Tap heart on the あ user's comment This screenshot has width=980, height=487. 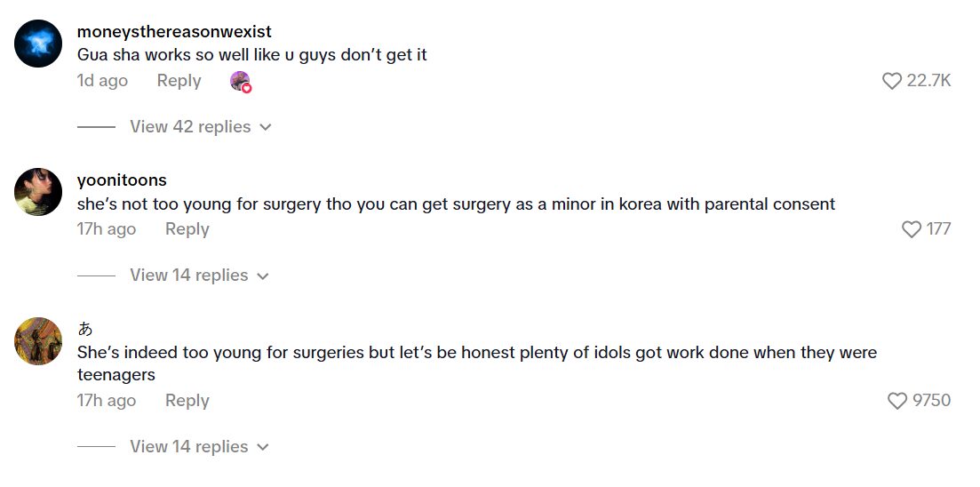(897, 401)
